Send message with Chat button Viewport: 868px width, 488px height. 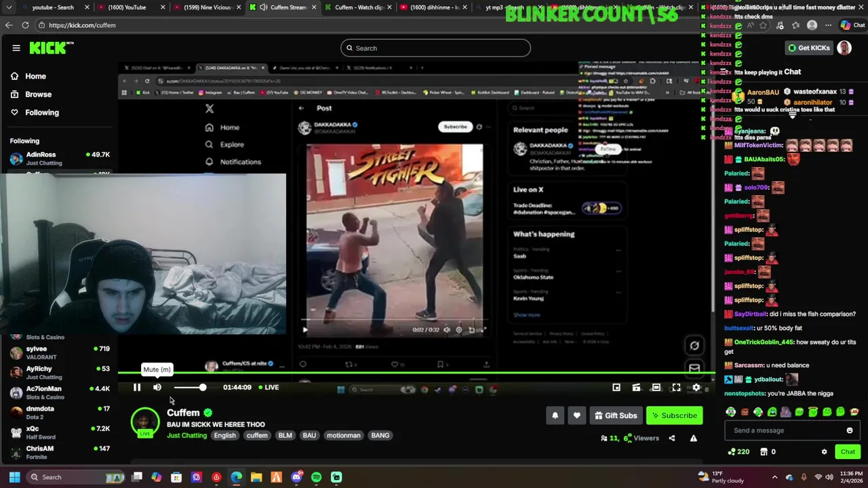pyautogui.click(x=848, y=452)
